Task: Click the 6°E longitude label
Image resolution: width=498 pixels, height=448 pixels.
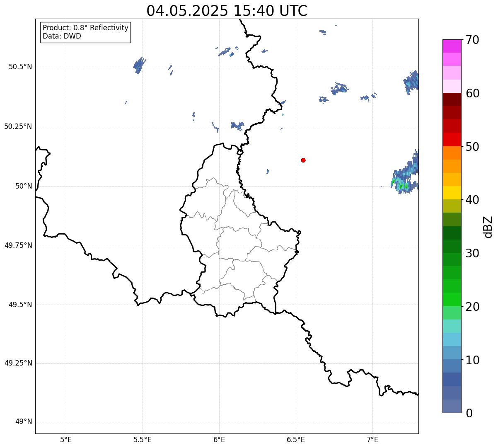Action: coord(219,439)
